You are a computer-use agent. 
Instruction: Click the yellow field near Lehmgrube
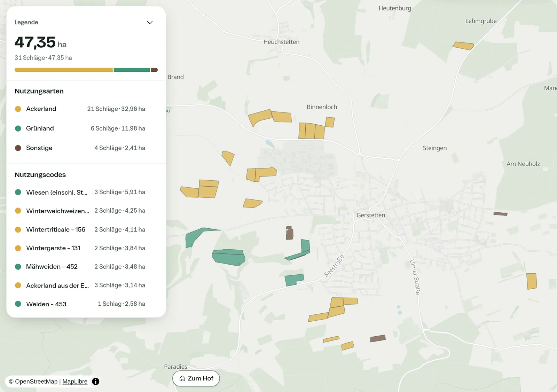click(x=463, y=46)
